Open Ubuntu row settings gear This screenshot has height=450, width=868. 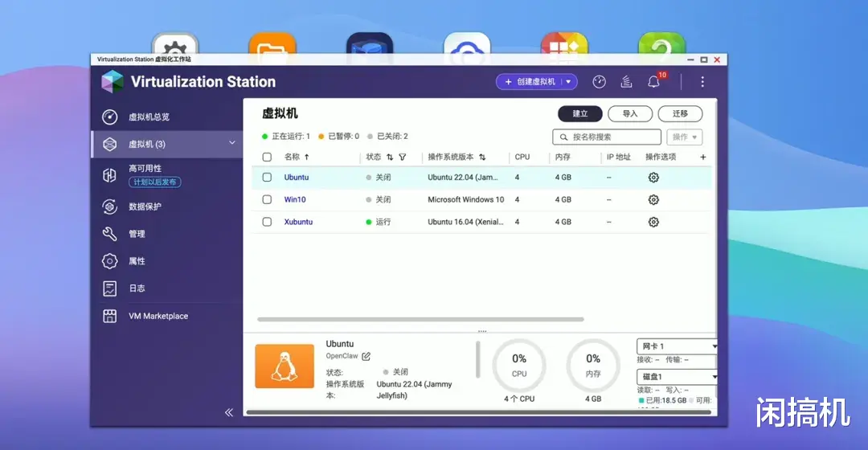tap(653, 178)
